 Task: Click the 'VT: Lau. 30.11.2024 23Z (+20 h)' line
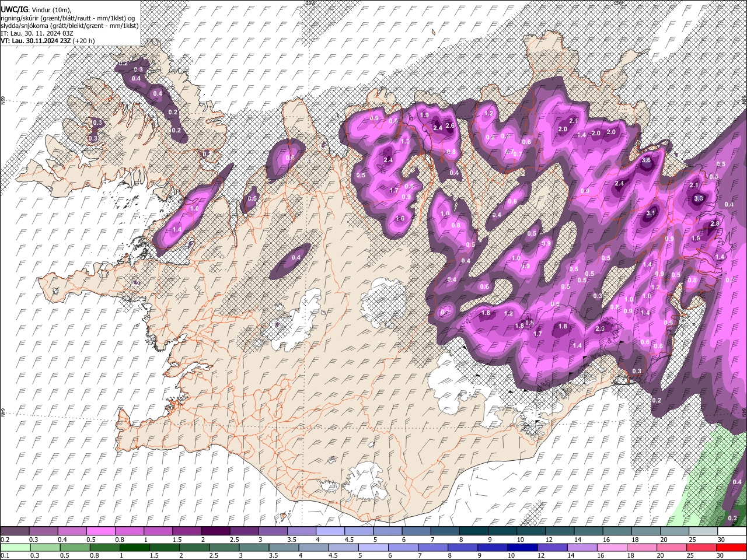[48, 41]
